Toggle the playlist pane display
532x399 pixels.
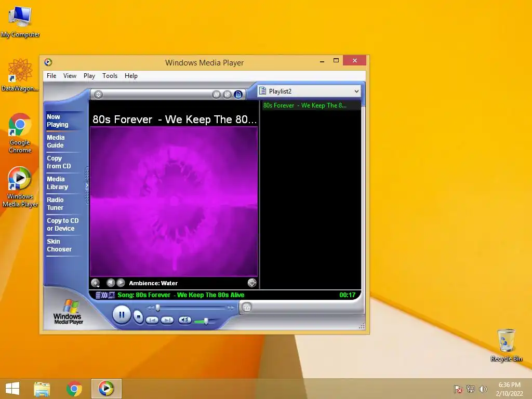click(x=238, y=95)
